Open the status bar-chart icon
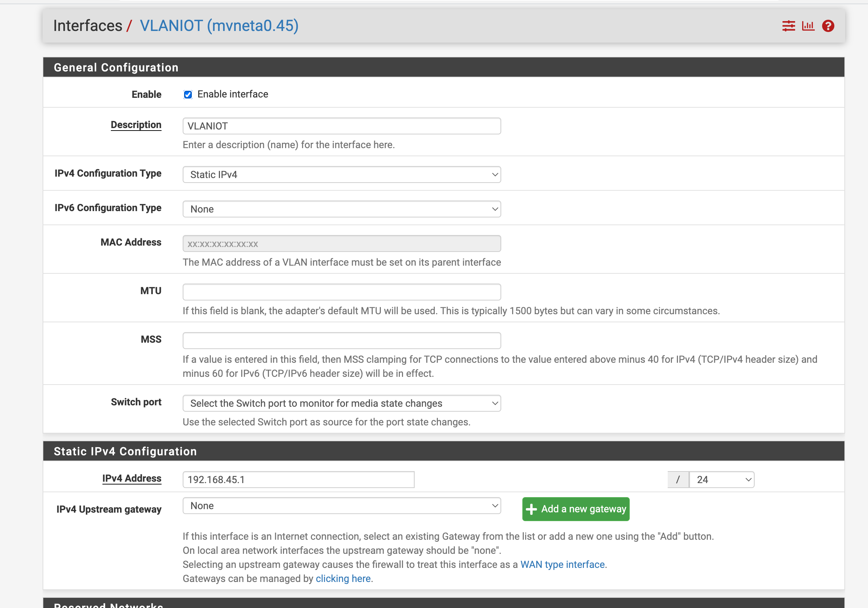Viewport: 868px width, 608px height. (x=808, y=26)
